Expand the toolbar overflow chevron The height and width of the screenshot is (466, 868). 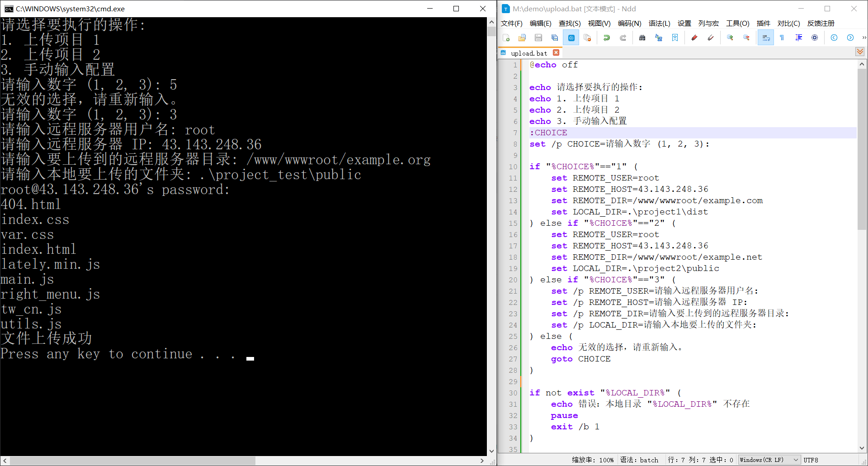coord(864,38)
